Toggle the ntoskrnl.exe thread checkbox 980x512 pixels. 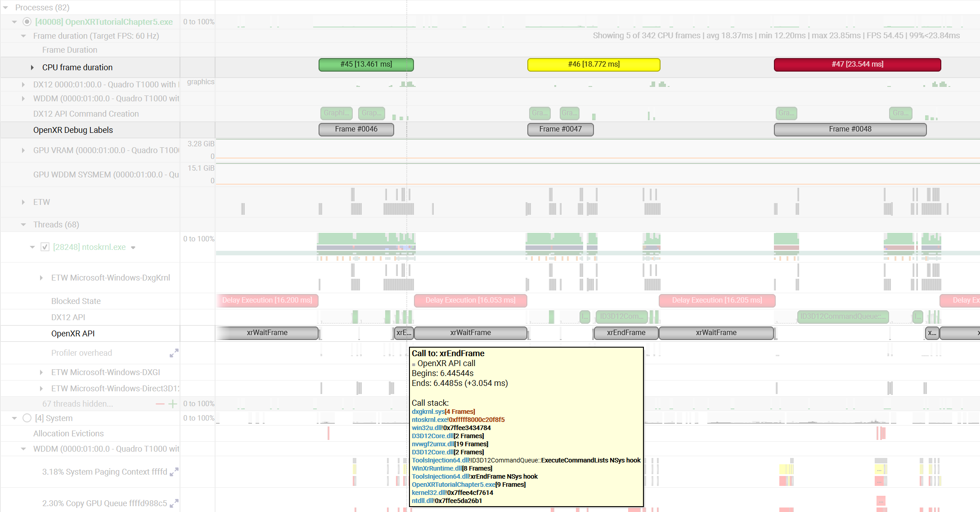pos(45,247)
